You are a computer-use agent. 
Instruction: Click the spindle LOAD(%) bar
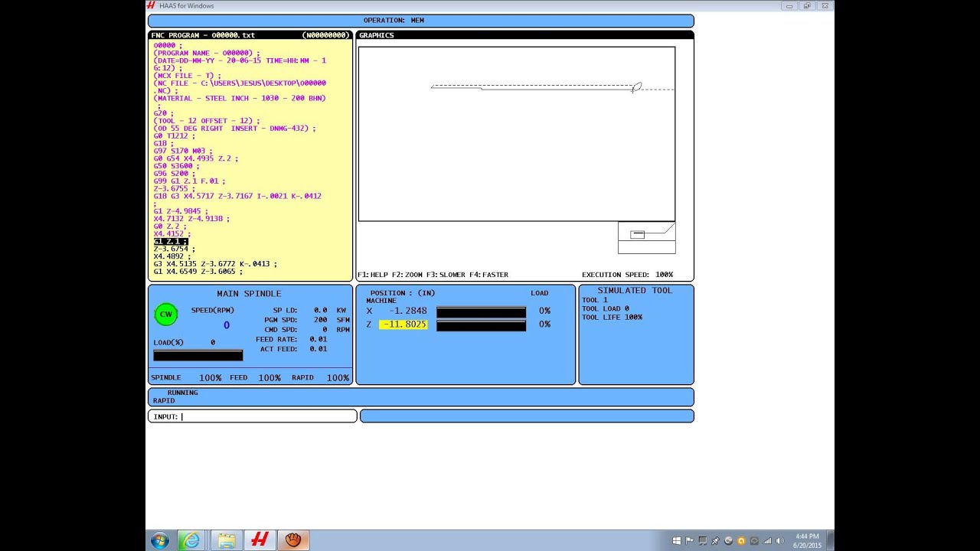point(198,355)
